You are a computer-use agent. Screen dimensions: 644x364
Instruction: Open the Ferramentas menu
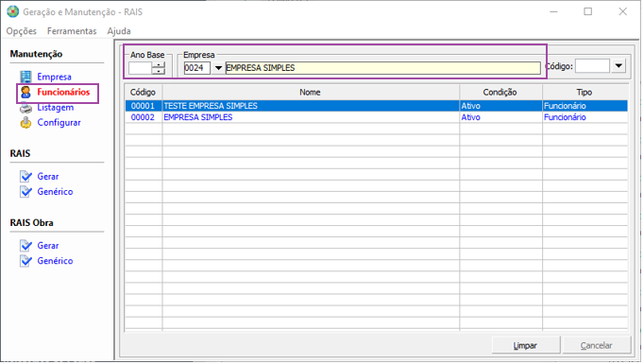point(72,31)
